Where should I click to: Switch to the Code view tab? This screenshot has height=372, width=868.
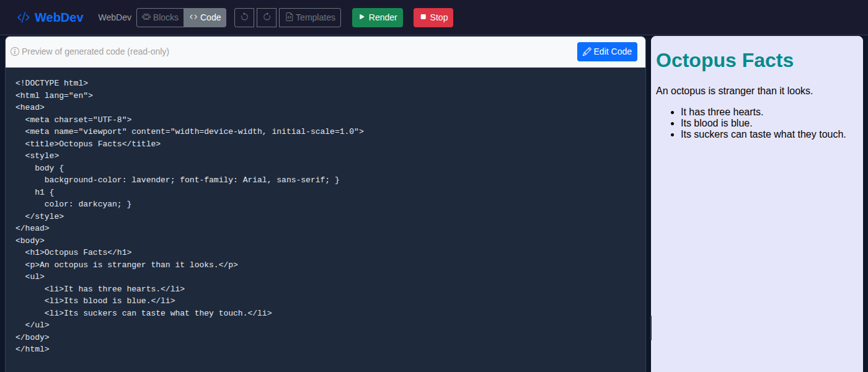205,17
